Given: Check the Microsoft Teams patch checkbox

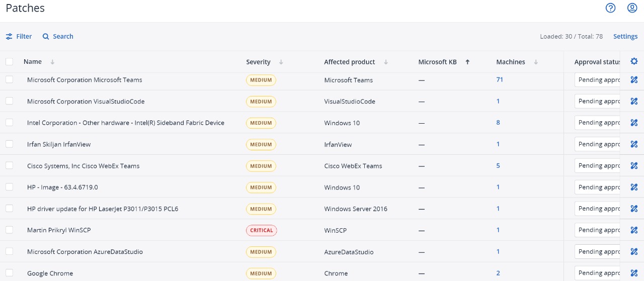Looking at the screenshot, I should (9, 79).
